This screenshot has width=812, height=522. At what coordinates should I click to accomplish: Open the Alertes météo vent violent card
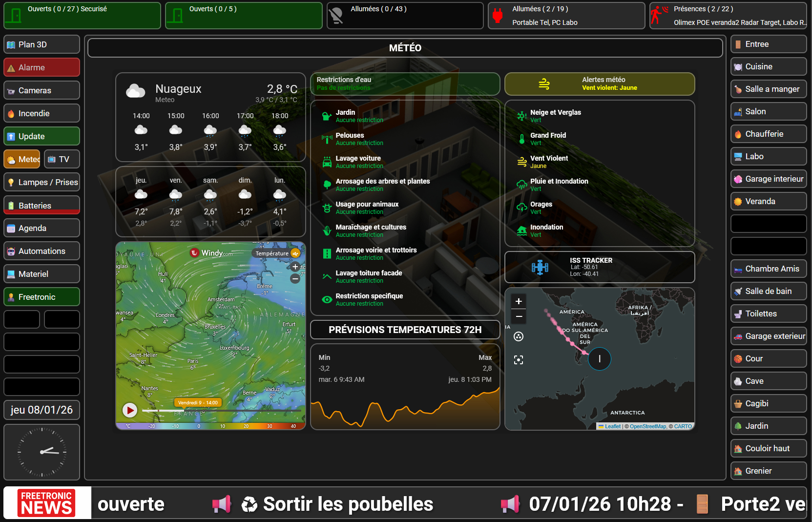[599, 84]
